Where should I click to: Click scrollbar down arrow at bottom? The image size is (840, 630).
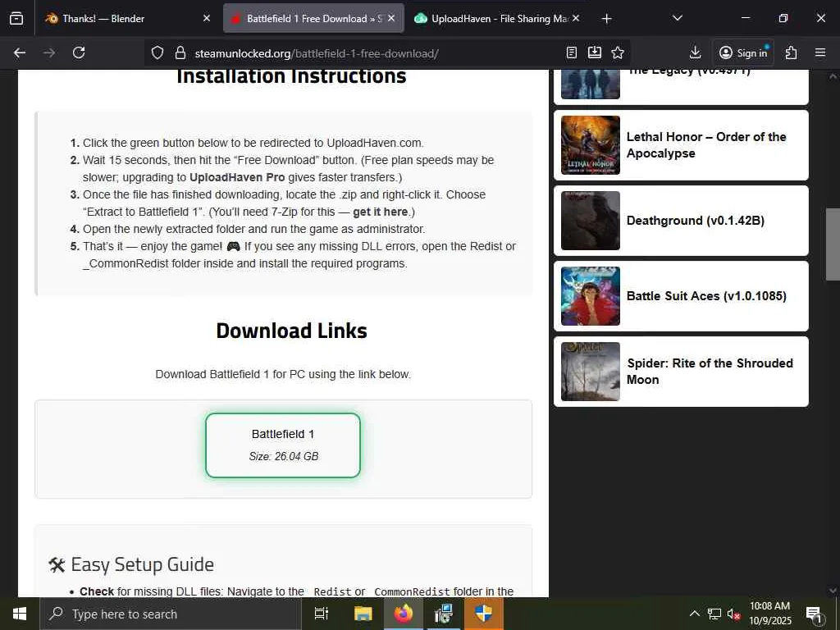833,591
